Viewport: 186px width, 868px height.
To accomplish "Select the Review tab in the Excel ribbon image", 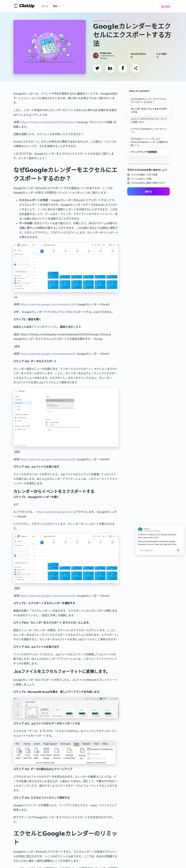I will pos(86,744).
